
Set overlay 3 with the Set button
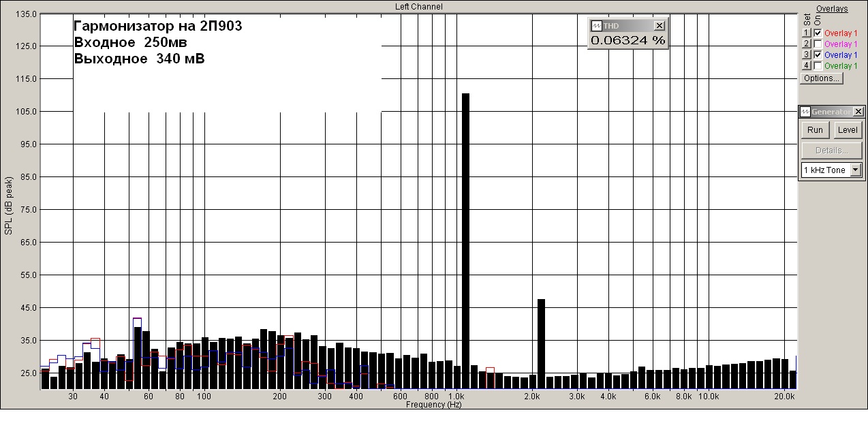pyautogui.click(x=806, y=55)
